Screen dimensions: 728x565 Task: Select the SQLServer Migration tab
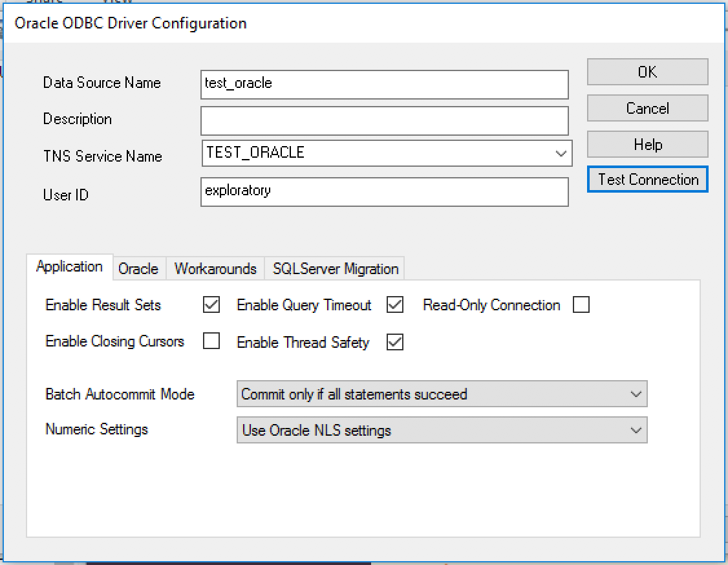click(335, 268)
